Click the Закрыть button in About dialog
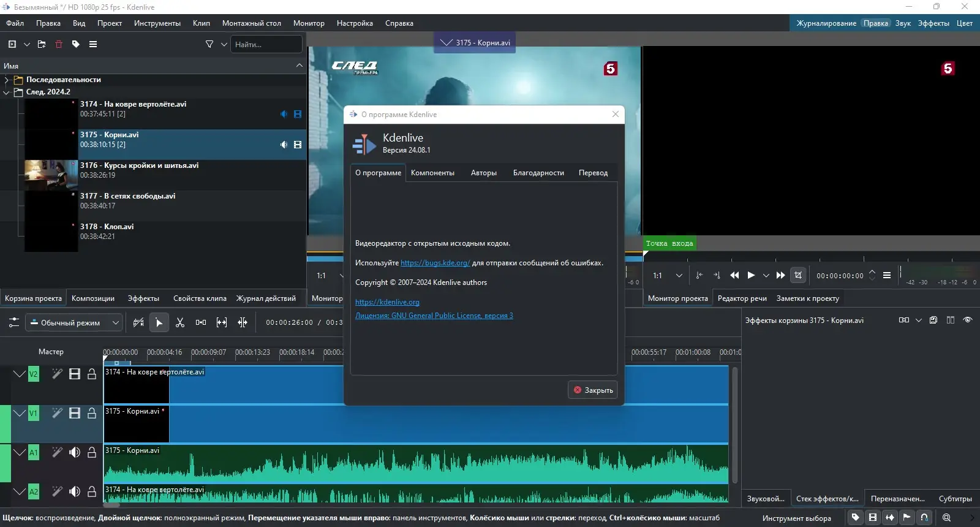980x527 pixels. click(x=592, y=390)
